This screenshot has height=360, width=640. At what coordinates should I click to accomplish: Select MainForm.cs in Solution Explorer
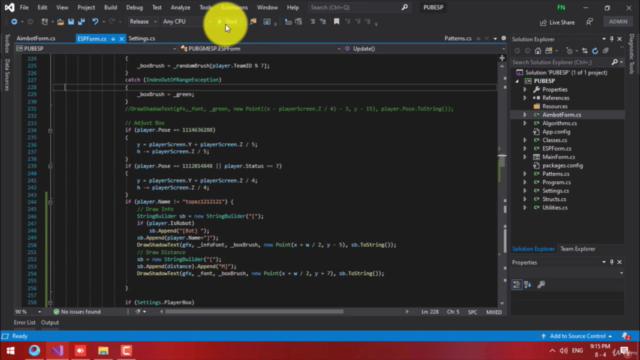[558, 157]
